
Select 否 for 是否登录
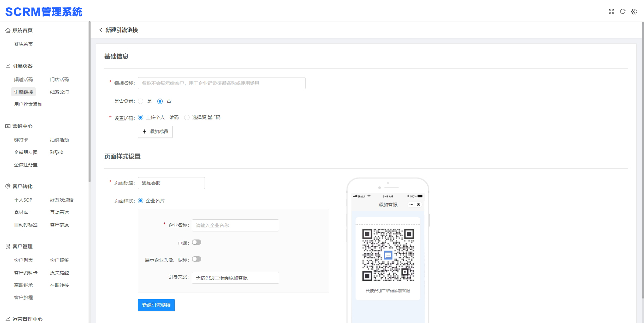click(160, 101)
